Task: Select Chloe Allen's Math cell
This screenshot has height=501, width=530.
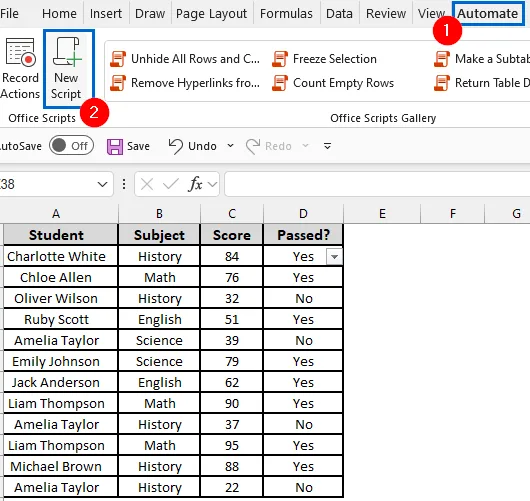Action: (x=159, y=278)
